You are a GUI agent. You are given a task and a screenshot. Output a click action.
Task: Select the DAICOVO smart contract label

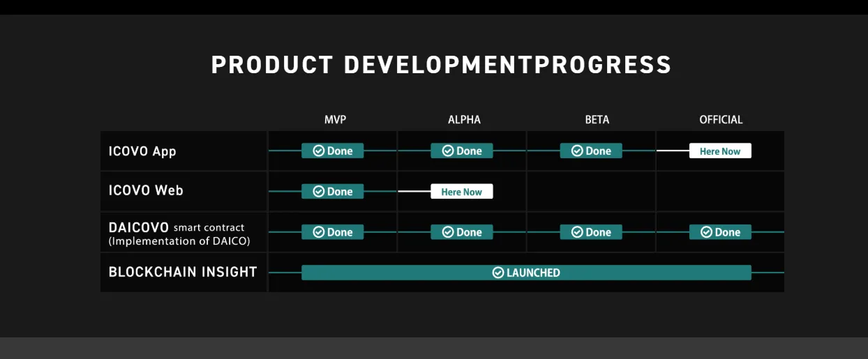tap(177, 227)
